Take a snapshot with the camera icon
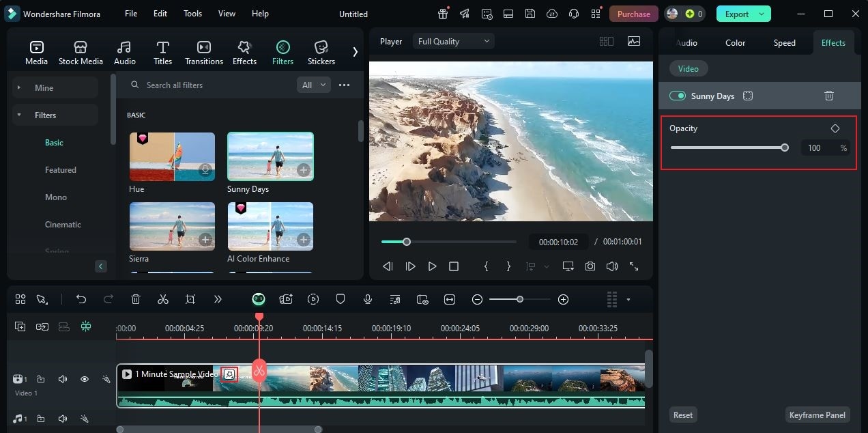Viewport: 868px width, 433px height. click(x=590, y=266)
